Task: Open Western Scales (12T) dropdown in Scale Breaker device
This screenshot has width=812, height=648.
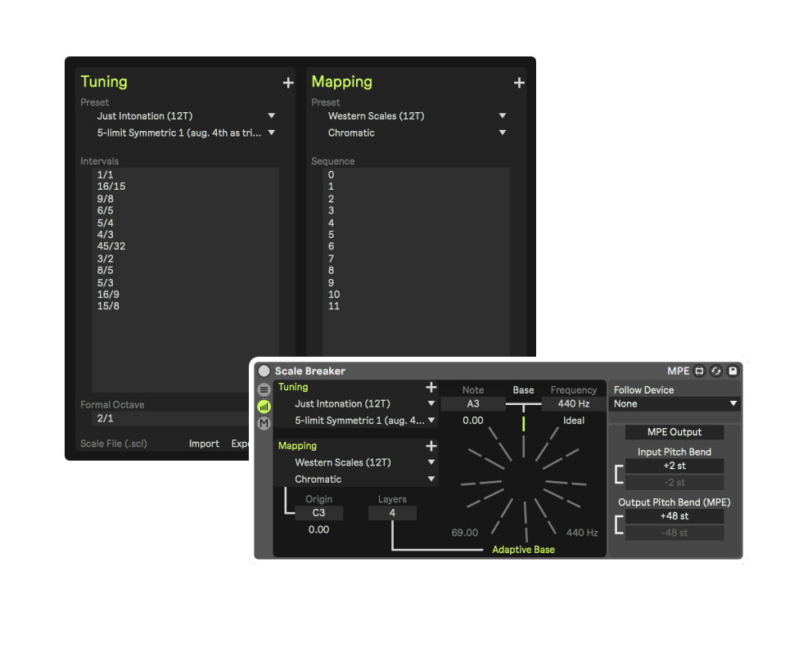Action: (364, 462)
